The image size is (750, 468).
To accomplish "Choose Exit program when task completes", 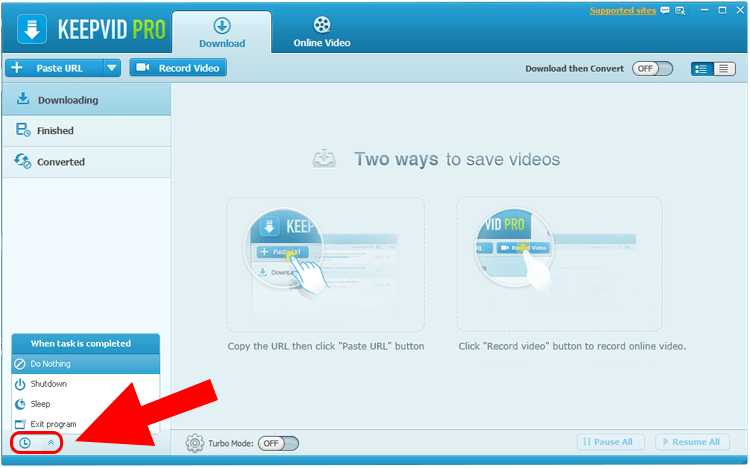I will [x=86, y=424].
